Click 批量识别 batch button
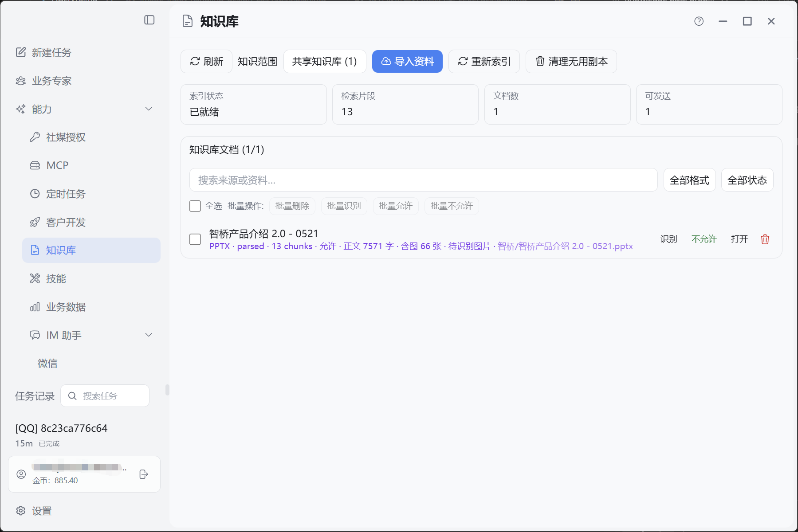Screen dimensions: 798x532 [344, 206]
